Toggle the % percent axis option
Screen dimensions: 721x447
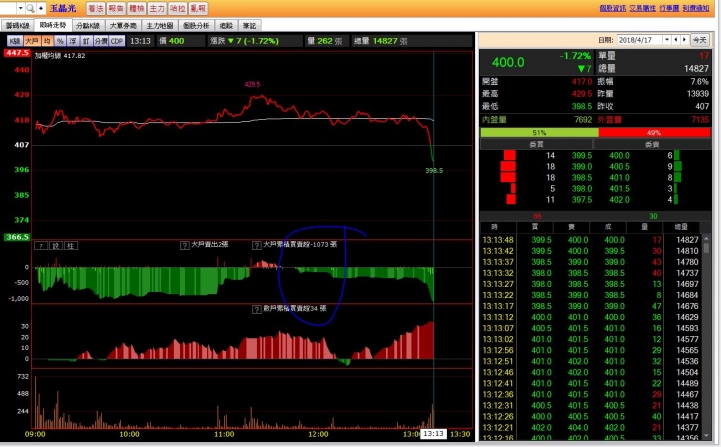tap(60, 41)
